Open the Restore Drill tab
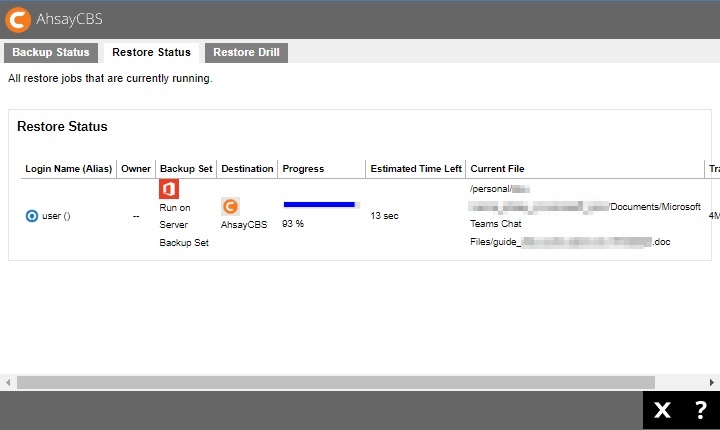Image resolution: width=720 pixels, height=430 pixels. coord(246,52)
